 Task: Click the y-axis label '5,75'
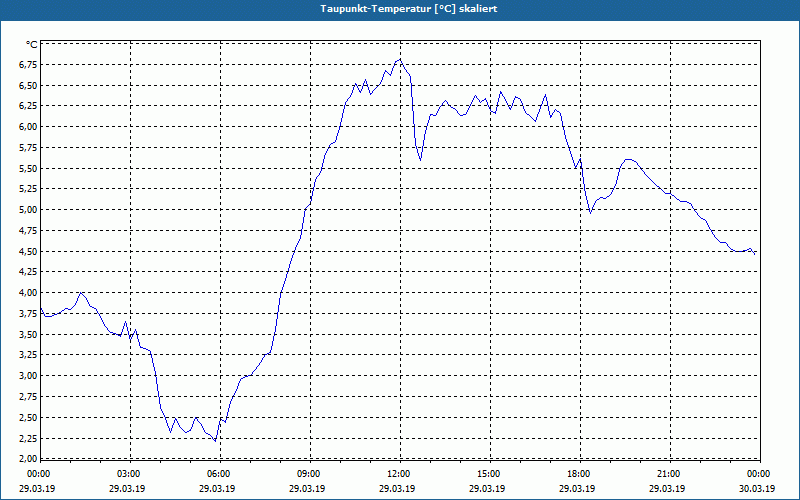coord(29,147)
